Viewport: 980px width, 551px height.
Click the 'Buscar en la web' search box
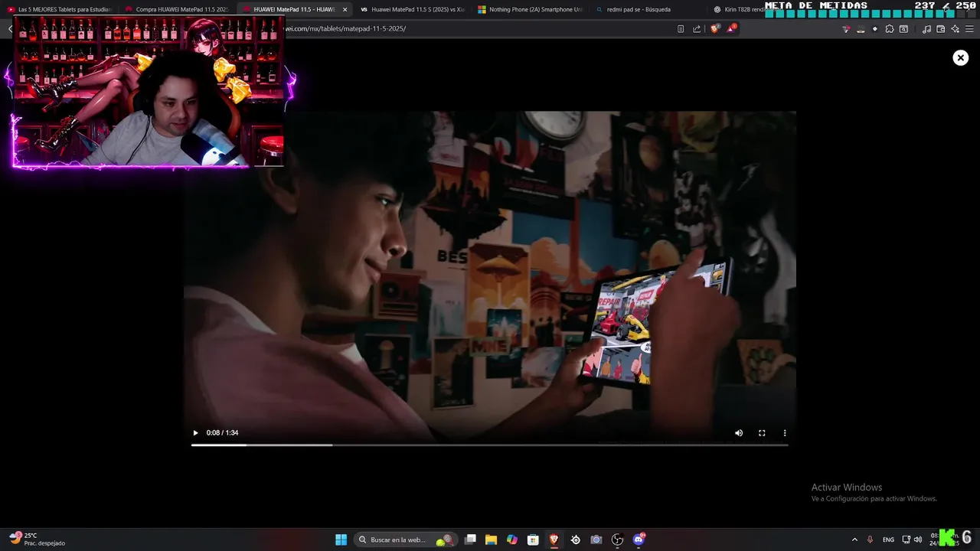(406, 540)
